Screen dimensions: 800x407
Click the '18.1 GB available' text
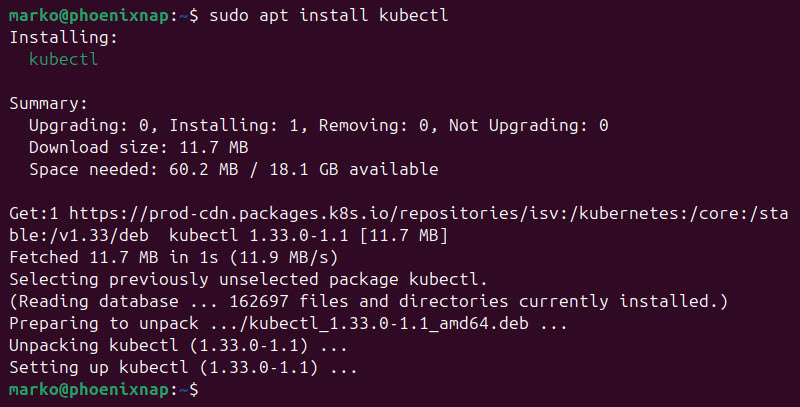tap(354, 170)
